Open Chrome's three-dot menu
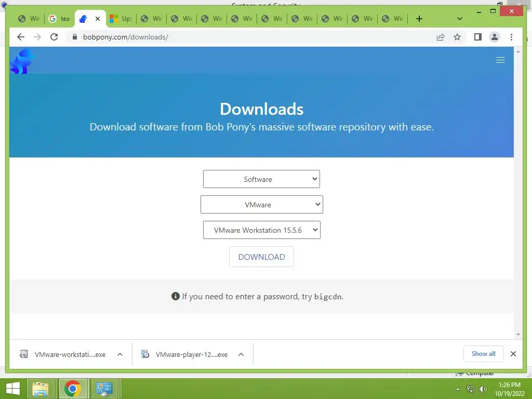 tap(511, 37)
